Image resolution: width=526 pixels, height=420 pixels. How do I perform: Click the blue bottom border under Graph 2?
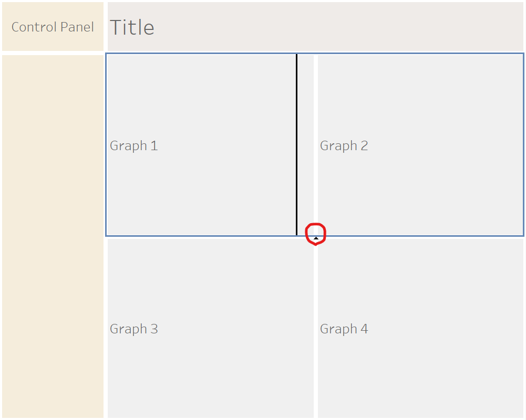[420, 236]
